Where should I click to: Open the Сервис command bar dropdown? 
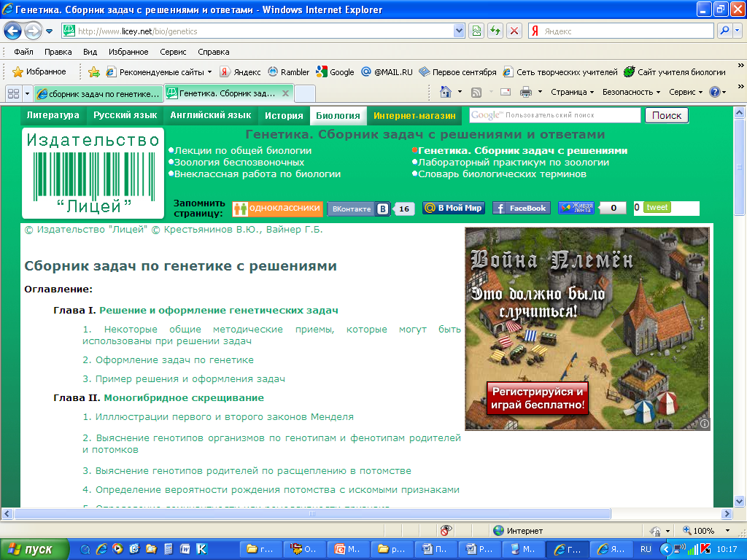[x=686, y=92]
